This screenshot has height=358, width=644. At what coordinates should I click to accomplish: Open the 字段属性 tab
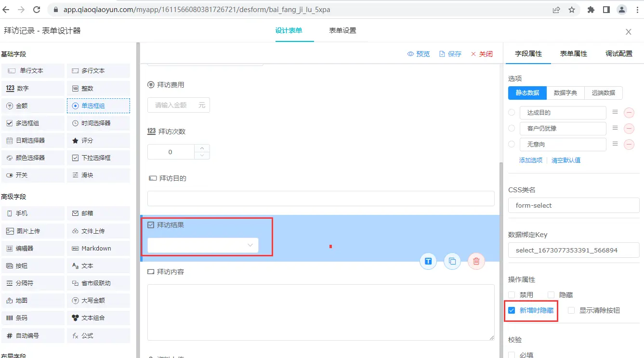point(528,53)
